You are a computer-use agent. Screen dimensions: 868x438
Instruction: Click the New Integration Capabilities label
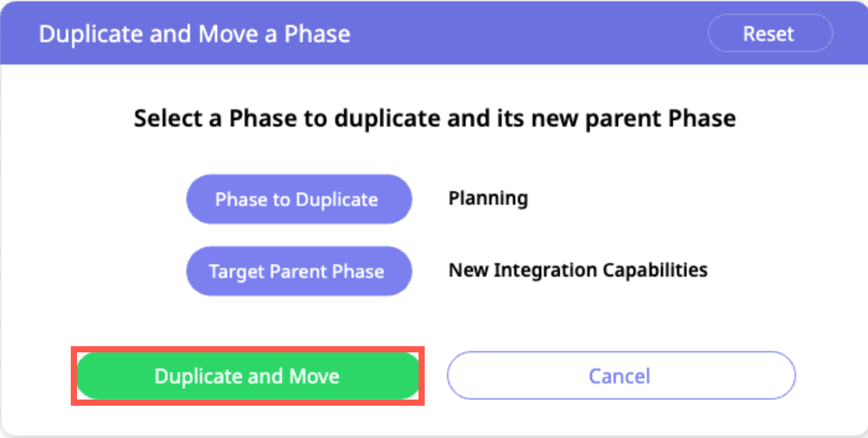(x=577, y=270)
